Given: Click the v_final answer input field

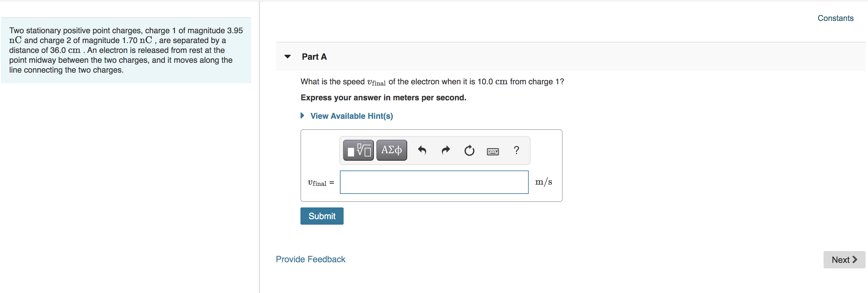Looking at the screenshot, I should [x=434, y=182].
